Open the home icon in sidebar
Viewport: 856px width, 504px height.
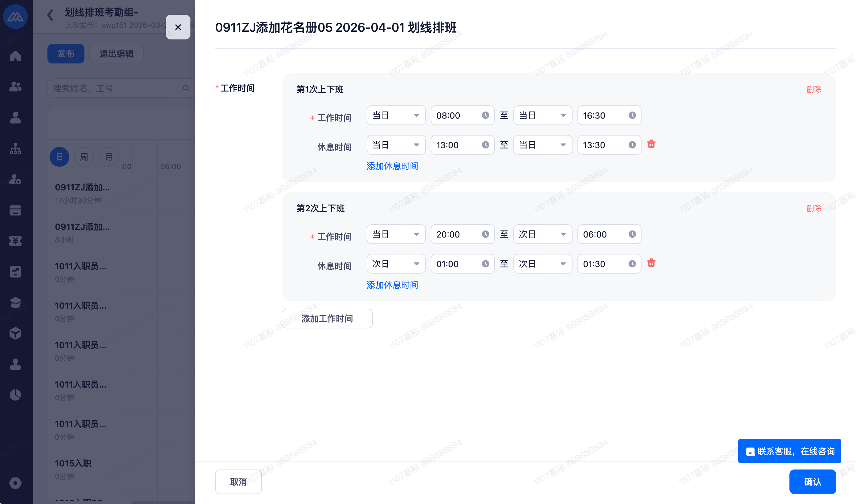(15, 56)
